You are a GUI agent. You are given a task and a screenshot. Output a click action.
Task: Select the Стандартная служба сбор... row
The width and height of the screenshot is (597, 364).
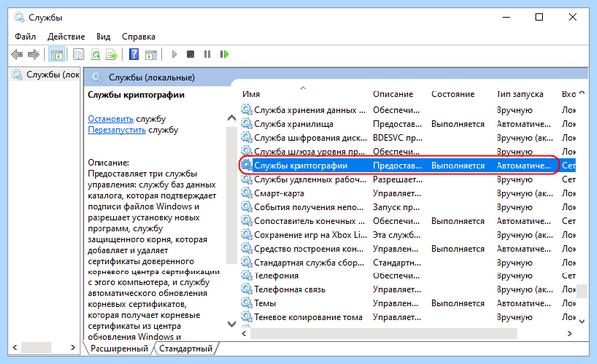(x=407, y=262)
